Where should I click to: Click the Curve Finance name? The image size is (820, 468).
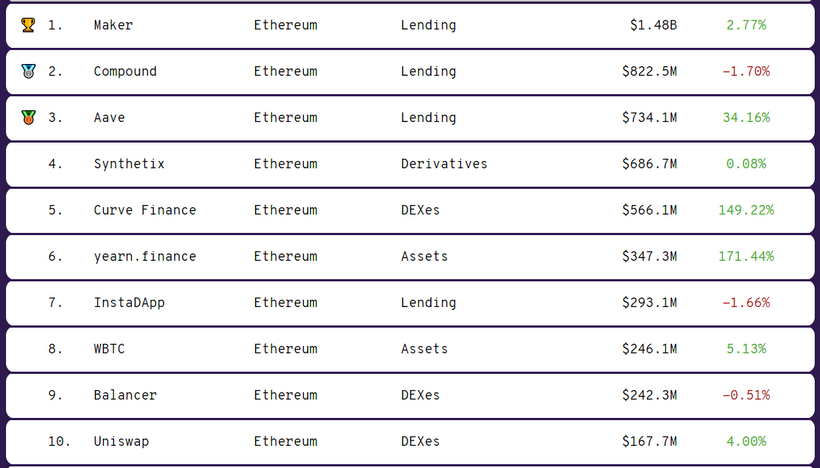coord(145,210)
